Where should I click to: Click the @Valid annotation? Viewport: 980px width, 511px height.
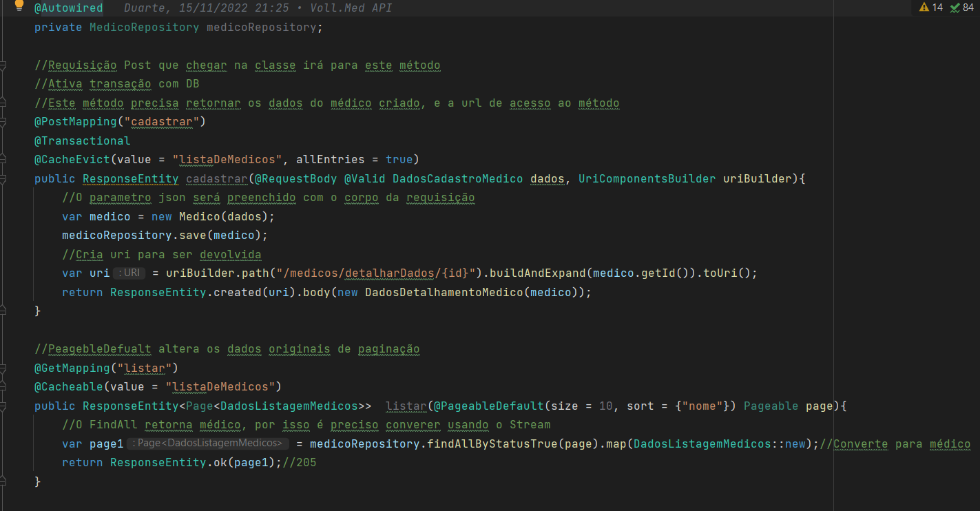click(x=365, y=178)
